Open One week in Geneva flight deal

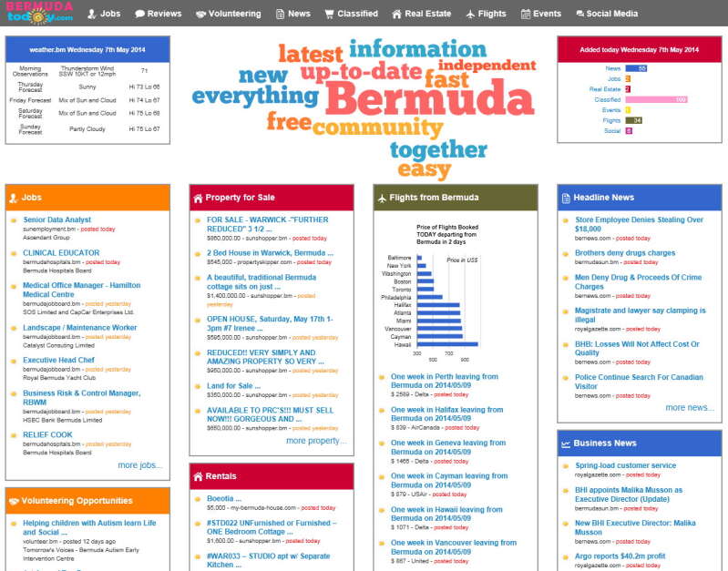448,447
